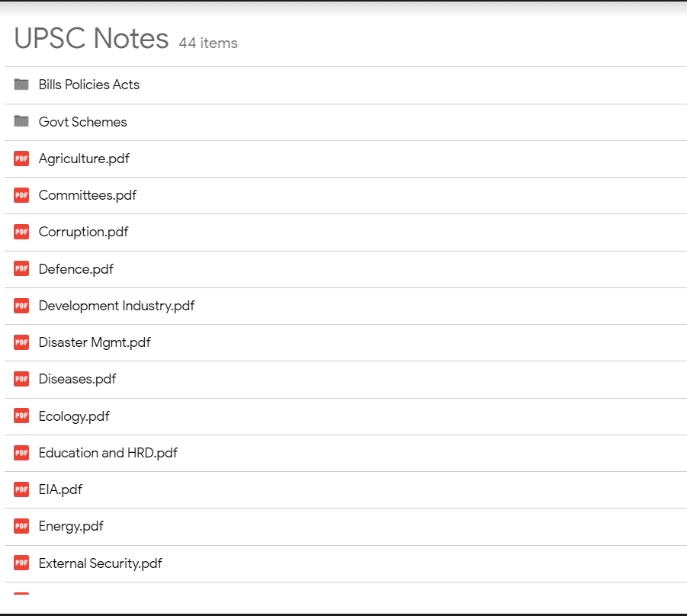The height and width of the screenshot is (616, 687).
Task: Open Development Industry.pdf file
Action: point(117,306)
